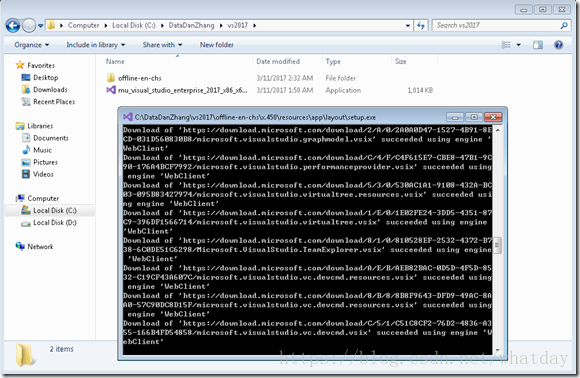Open recent locations dropdown arrow
The image size is (580, 378).
(40, 26)
